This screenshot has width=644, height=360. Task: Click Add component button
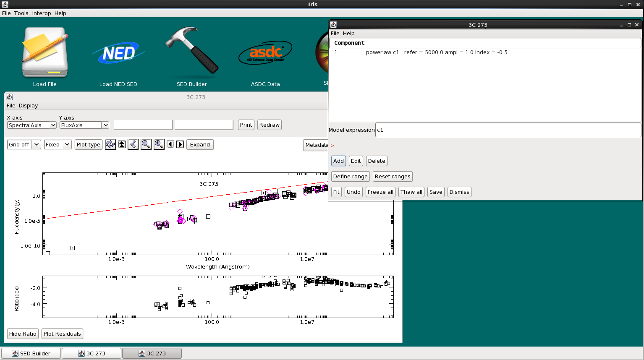(338, 161)
